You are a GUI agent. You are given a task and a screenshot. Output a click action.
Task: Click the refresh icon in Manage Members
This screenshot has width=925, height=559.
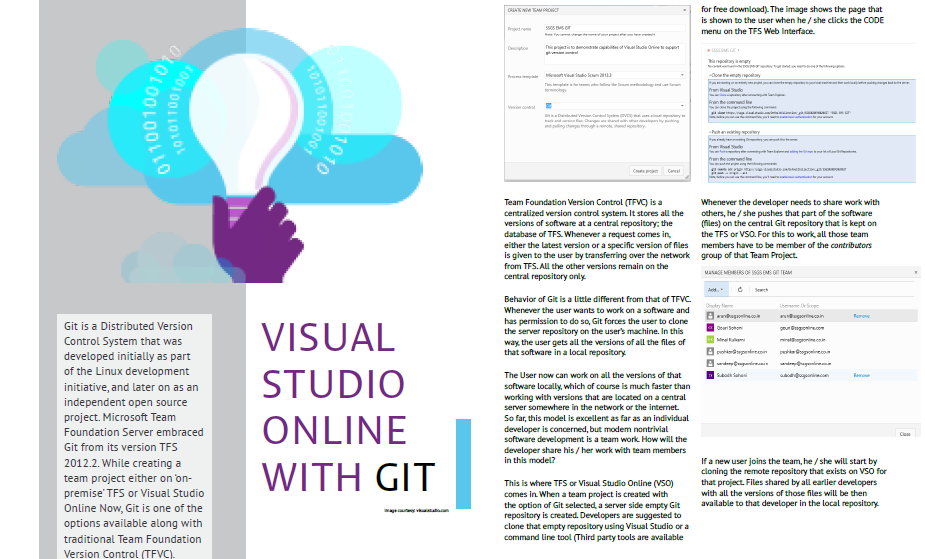point(740,290)
